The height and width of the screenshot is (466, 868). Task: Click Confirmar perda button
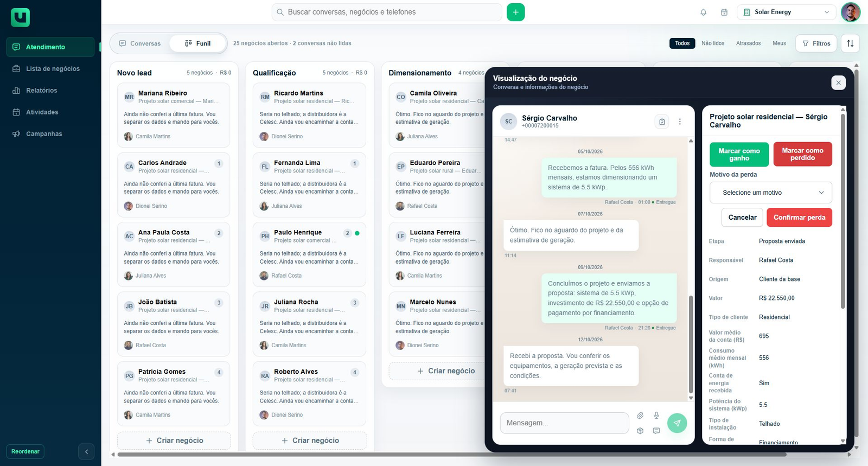799,218
